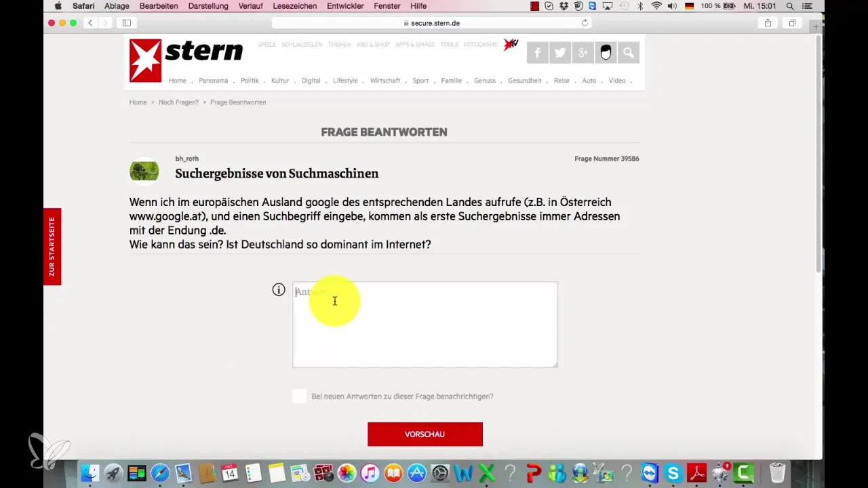Open Dropbox menu bar icon
This screenshot has height=488, width=868.
pos(564,6)
